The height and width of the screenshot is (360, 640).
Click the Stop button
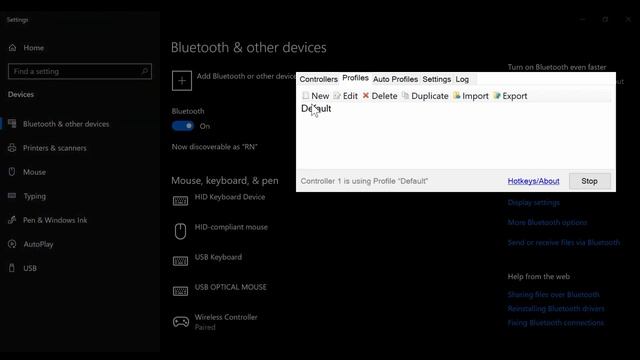point(589,181)
